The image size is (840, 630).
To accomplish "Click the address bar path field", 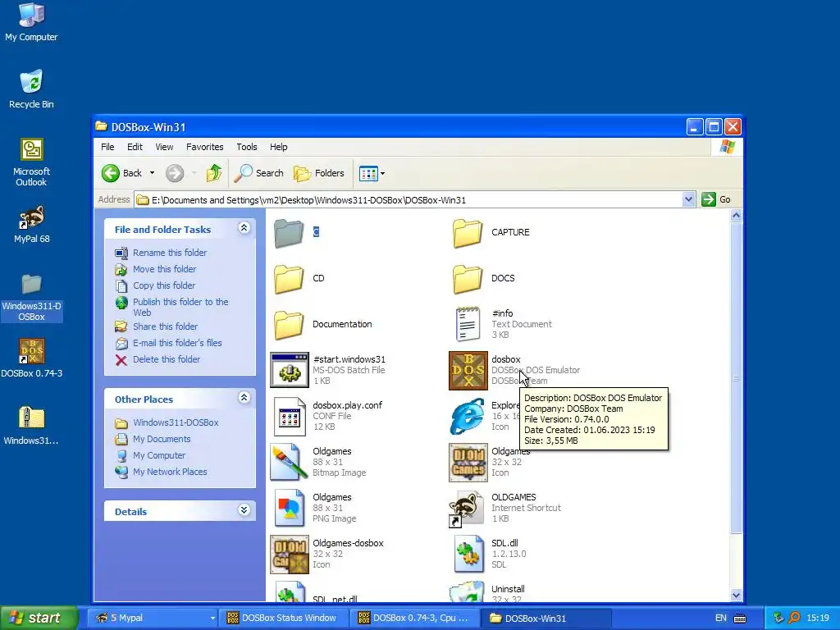I will (409, 200).
